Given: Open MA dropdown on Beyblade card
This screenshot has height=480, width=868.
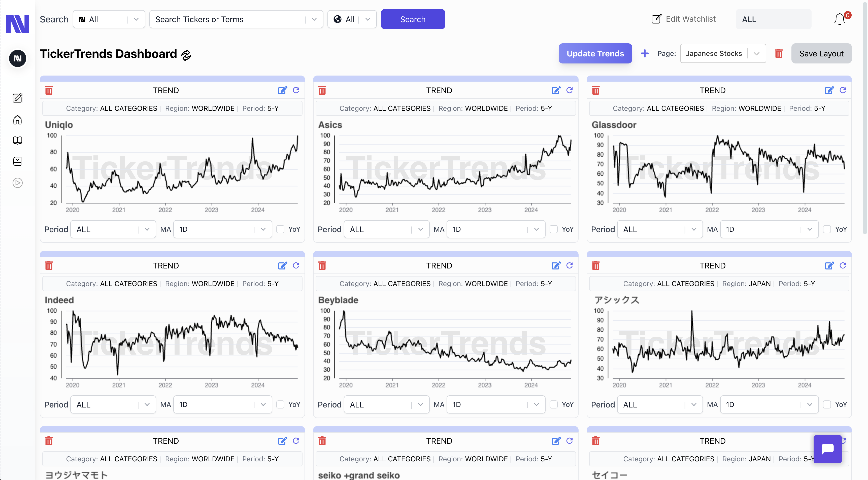Looking at the screenshot, I should pos(496,404).
